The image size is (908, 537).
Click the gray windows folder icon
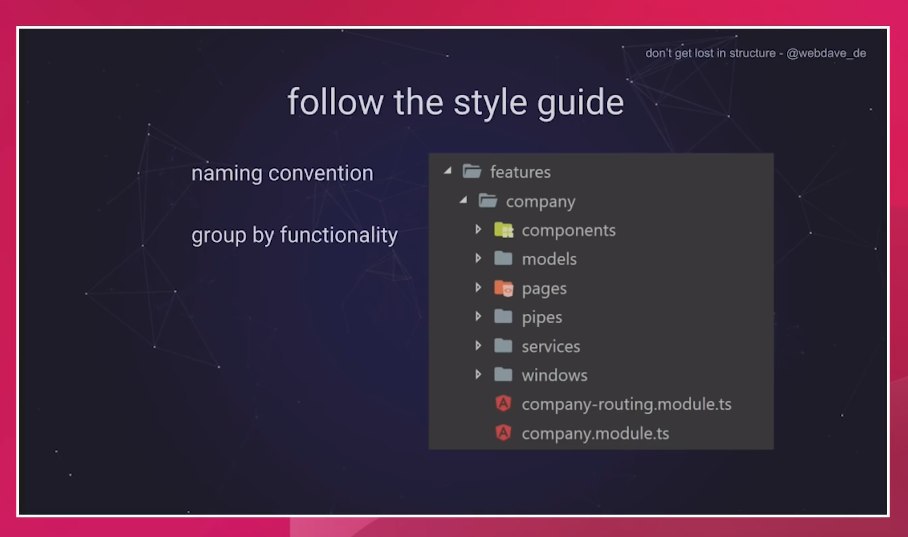tap(503, 375)
